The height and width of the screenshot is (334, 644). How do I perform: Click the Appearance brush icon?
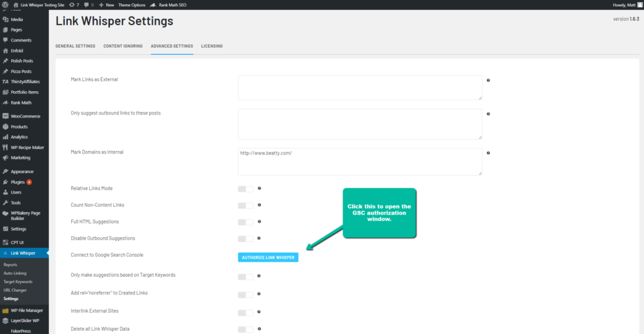[x=5, y=171]
